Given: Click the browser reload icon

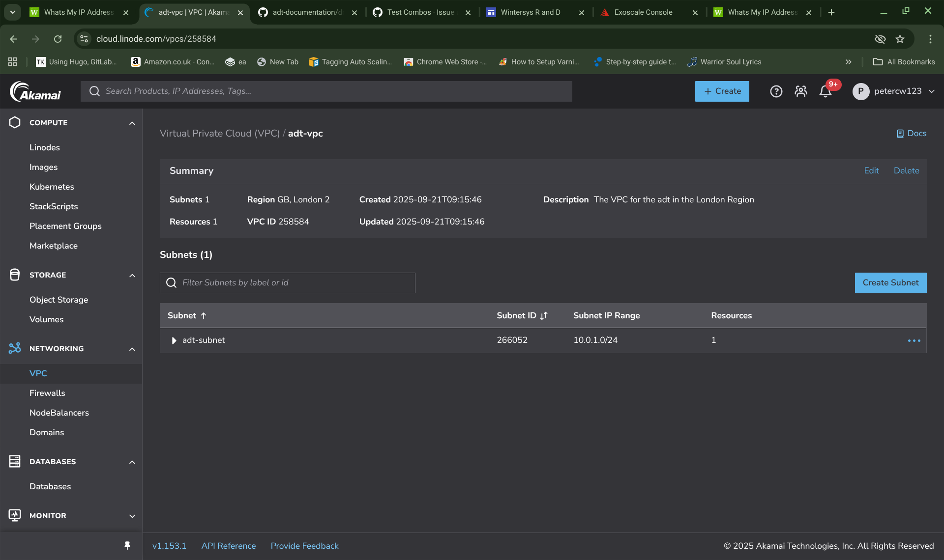Looking at the screenshot, I should pyautogui.click(x=58, y=39).
